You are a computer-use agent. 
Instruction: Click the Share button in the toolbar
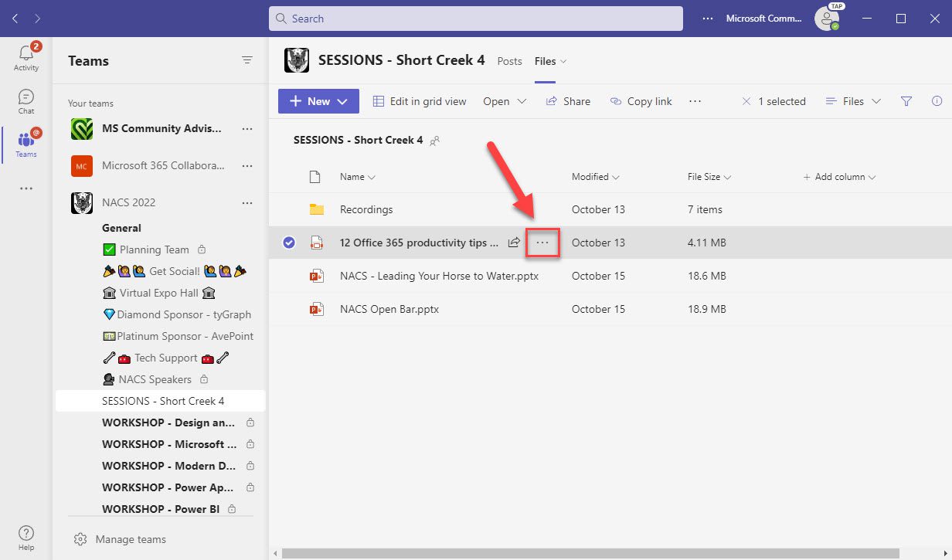click(x=568, y=100)
